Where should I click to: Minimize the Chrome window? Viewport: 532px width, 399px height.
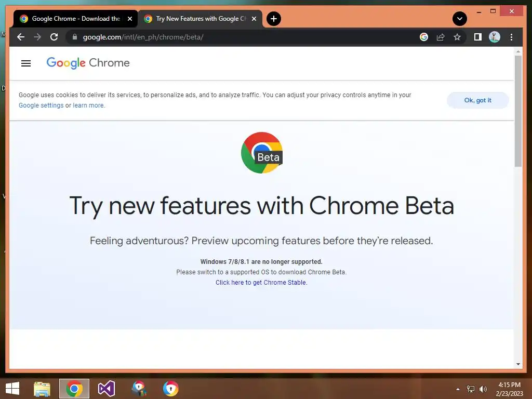point(478,11)
